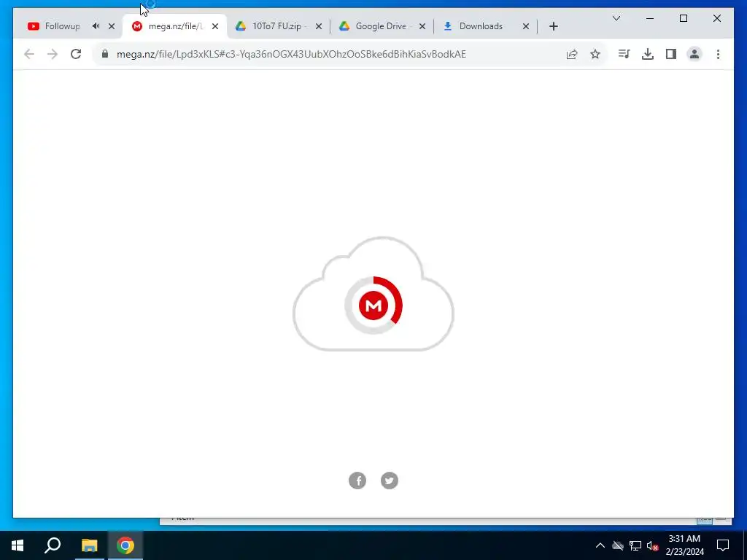Maximize the Chrome window
Viewport: 747px width, 560px height.
coord(683,18)
